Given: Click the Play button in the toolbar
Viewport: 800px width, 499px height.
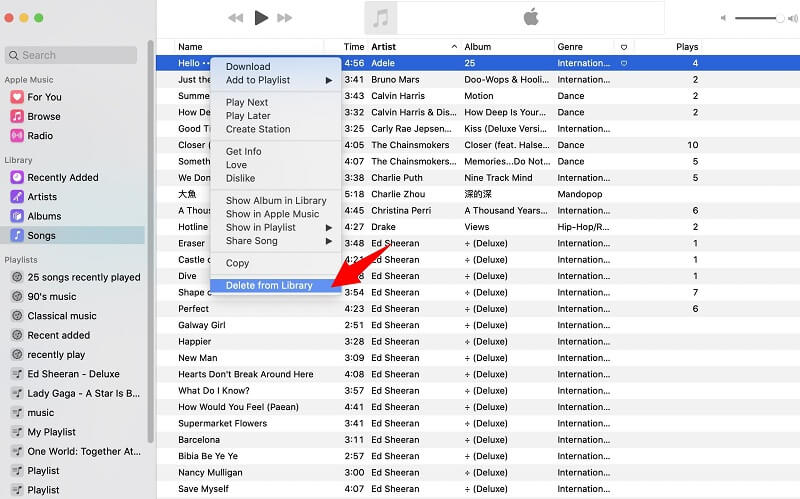Looking at the screenshot, I should (x=261, y=18).
